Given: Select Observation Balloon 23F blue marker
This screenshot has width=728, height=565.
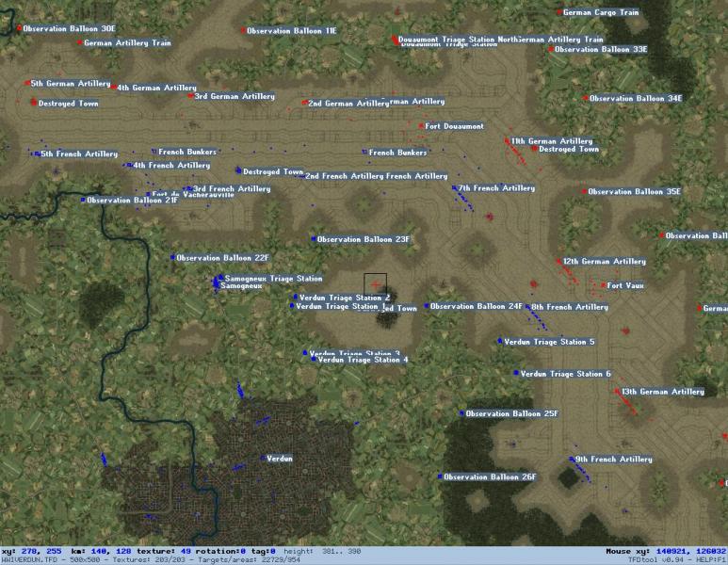Looking at the screenshot, I should [x=314, y=239].
